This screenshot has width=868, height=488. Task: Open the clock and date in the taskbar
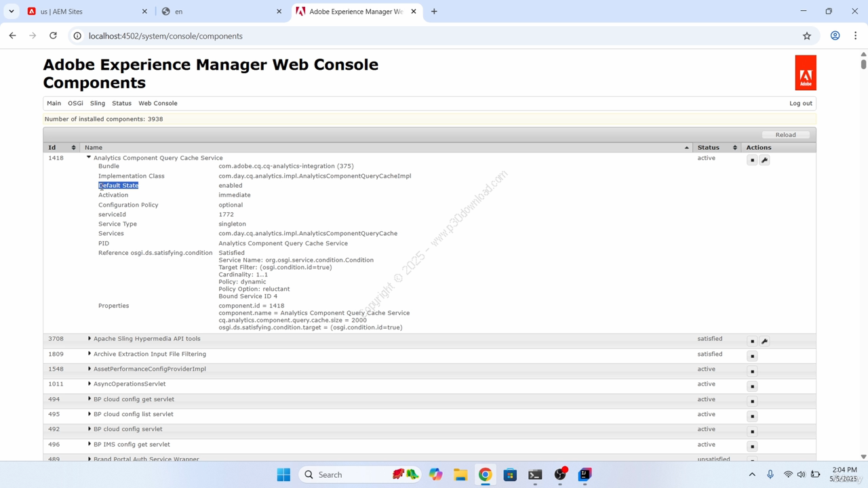tap(844, 474)
